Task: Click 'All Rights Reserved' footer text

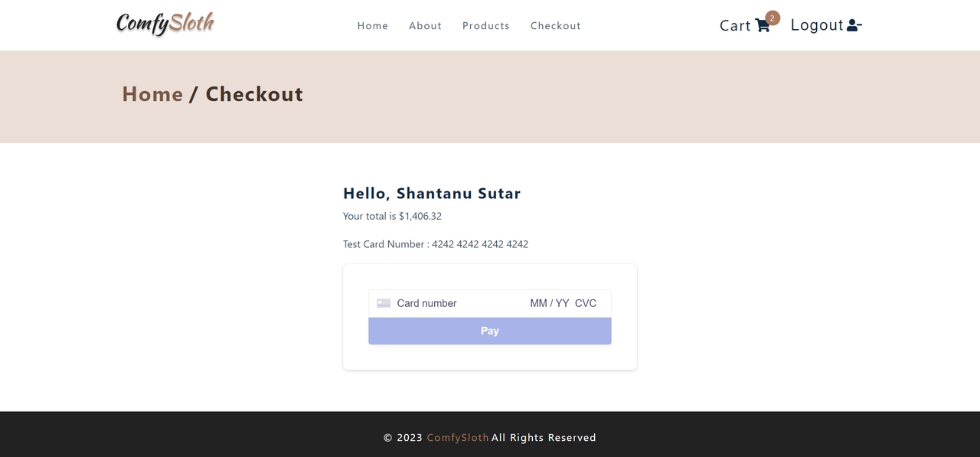Action: (544, 438)
